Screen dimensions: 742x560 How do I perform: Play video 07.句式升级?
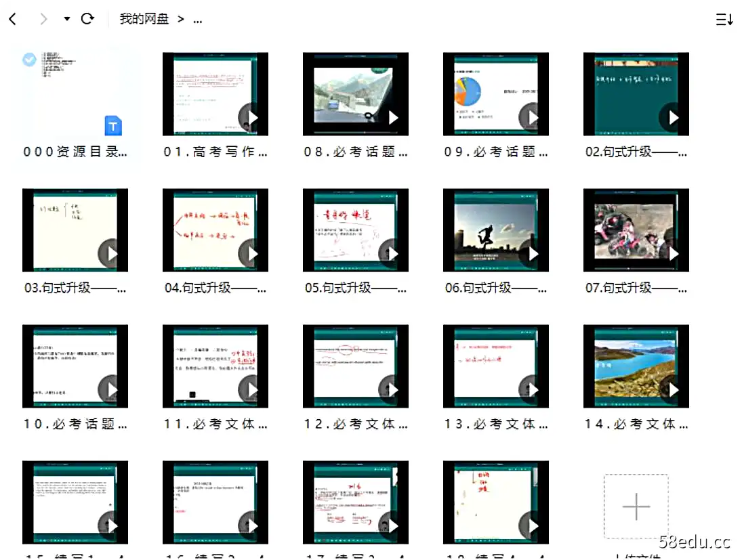(636, 230)
